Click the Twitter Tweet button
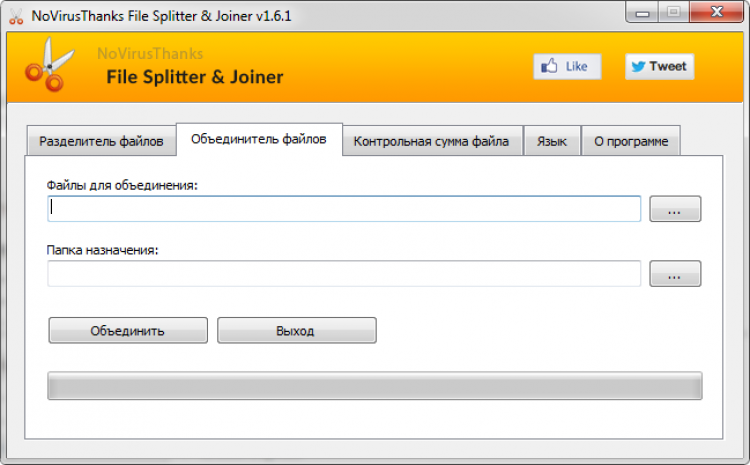The width and height of the screenshot is (750, 465). click(x=659, y=66)
